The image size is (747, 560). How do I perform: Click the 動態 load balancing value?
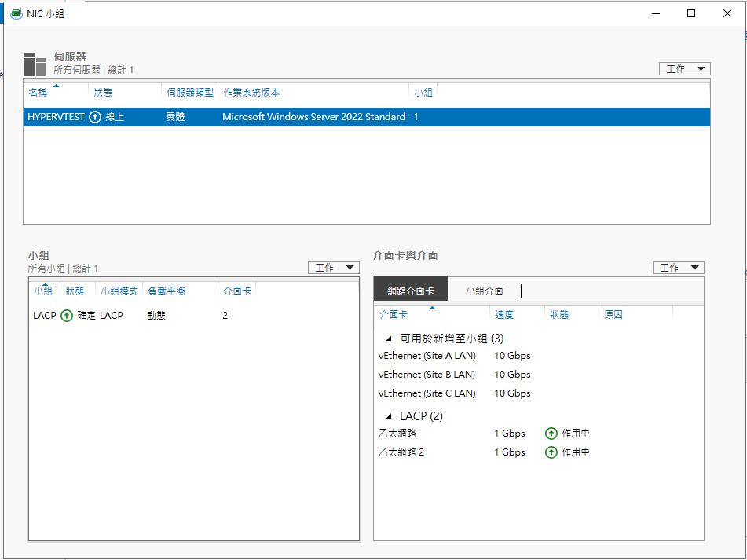tap(156, 315)
